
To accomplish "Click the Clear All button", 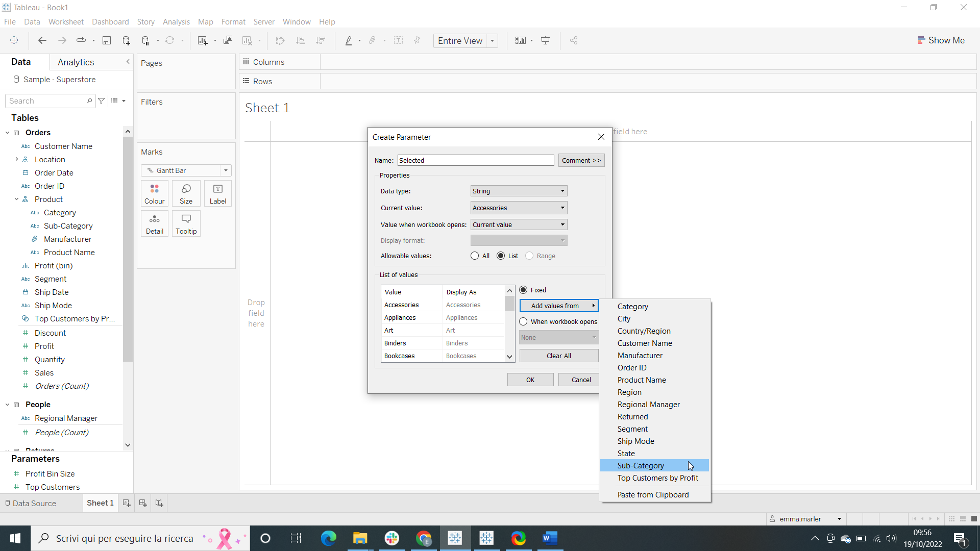I will coord(558,356).
